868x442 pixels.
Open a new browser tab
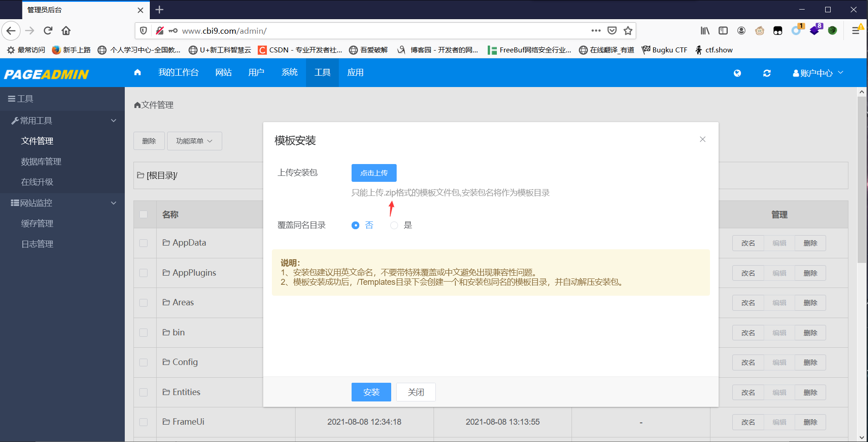159,10
